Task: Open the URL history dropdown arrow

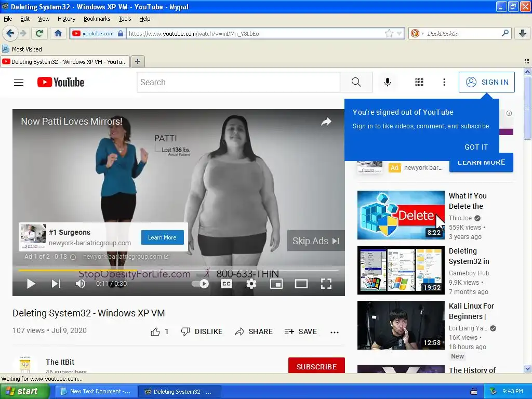Action: pos(400,33)
